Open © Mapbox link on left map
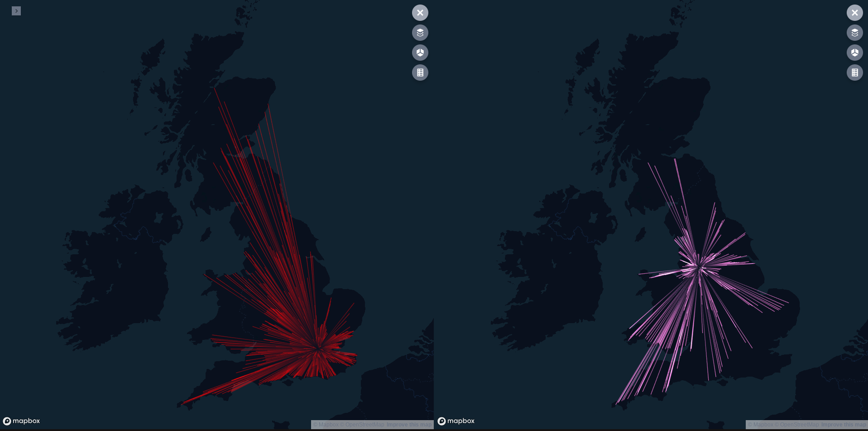Screen dimensions: 868x431 [x=326, y=425]
